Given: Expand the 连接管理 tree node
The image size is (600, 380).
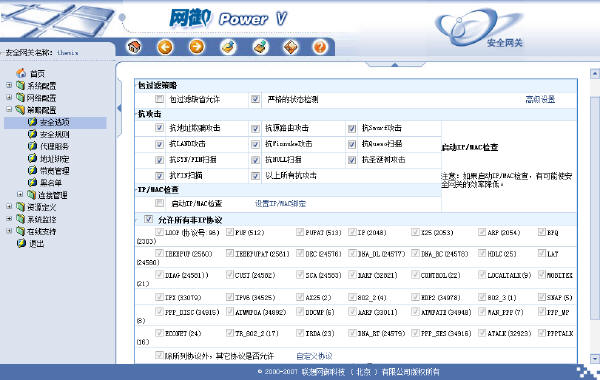Looking at the screenshot, I should click(20, 194).
